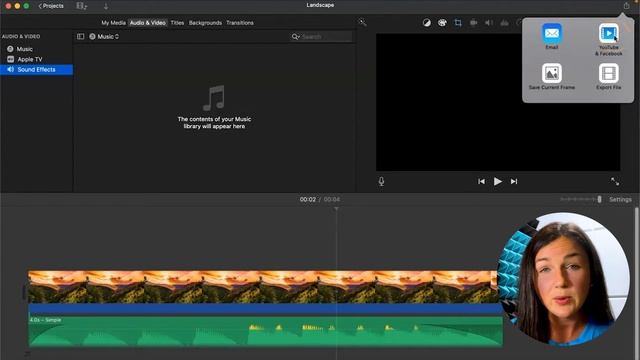Open the Backgrounds tab
Image resolution: width=640 pixels, height=360 pixels.
(205, 23)
